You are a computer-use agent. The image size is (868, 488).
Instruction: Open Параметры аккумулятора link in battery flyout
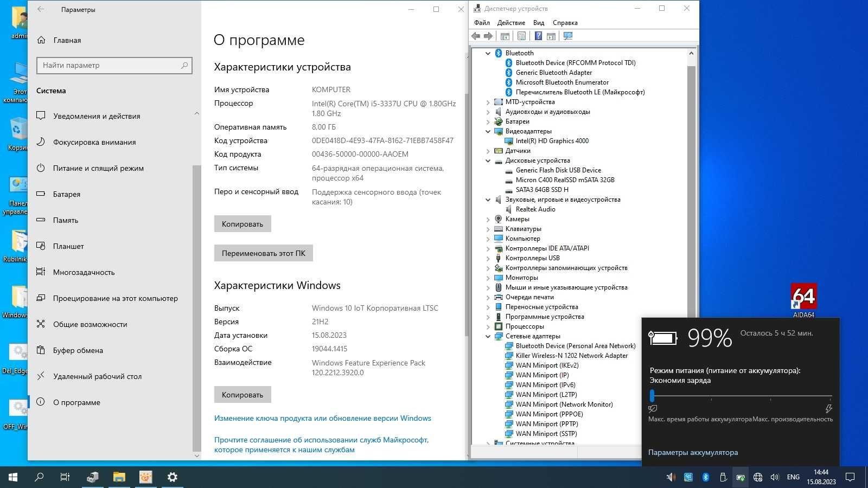(x=693, y=452)
